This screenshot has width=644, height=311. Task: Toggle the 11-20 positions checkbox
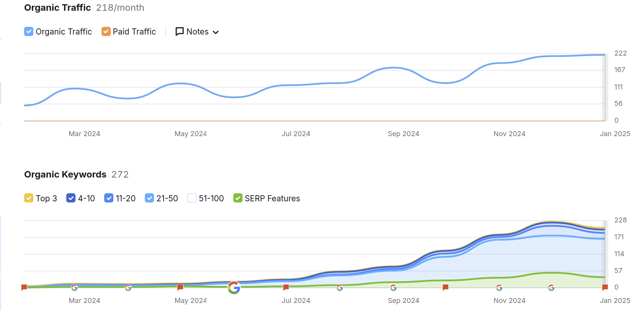(x=109, y=198)
